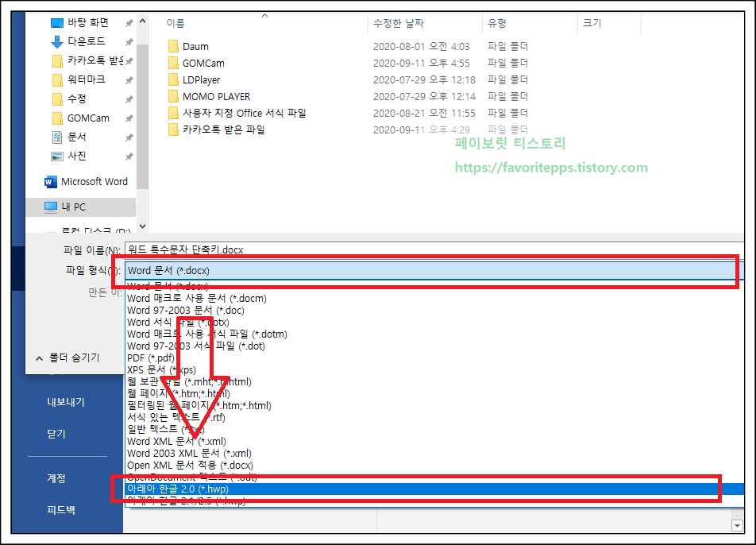Click the sidebar scroll up arrow
Viewport: 756px width, 545px height.
[142, 21]
